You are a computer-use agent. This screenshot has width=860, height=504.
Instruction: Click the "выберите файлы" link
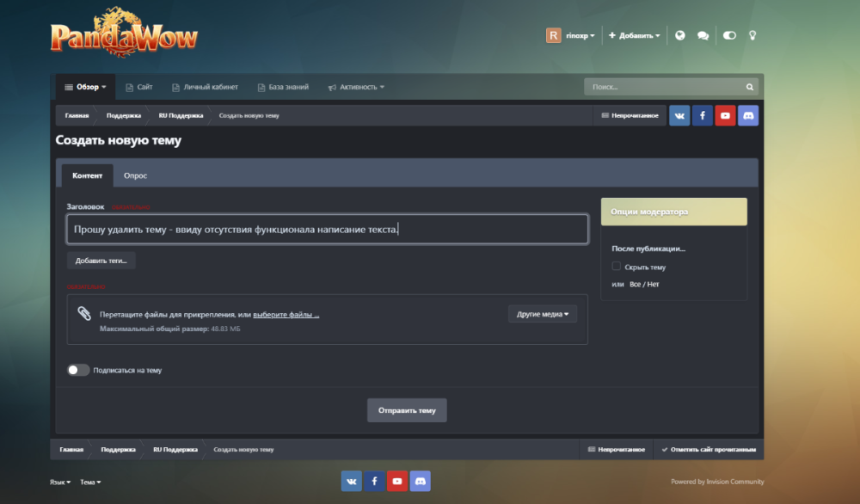292,315
